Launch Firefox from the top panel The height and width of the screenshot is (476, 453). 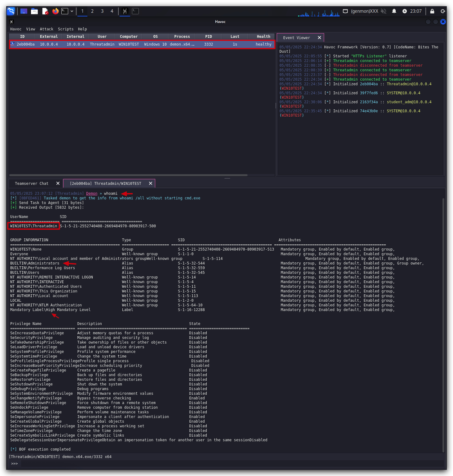pyautogui.click(x=55, y=11)
